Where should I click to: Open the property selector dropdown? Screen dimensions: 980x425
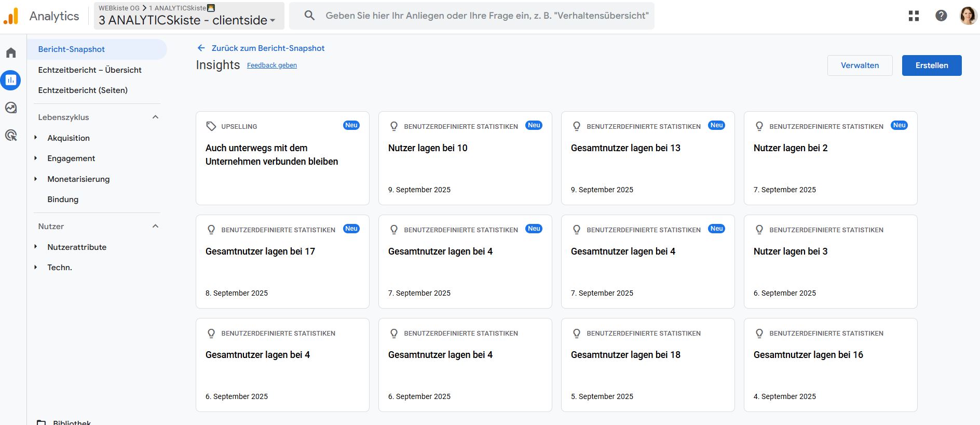pyautogui.click(x=189, y=16)
